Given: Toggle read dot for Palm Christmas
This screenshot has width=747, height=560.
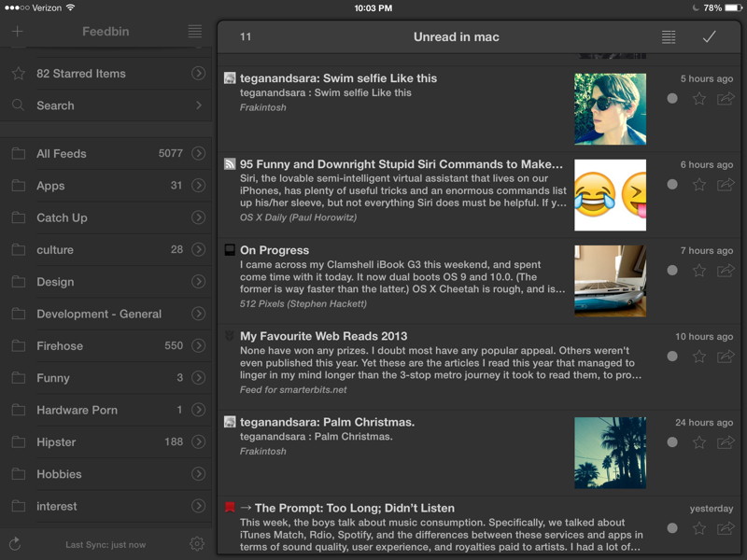Looking at the screenshot, I should coord(672,442).
